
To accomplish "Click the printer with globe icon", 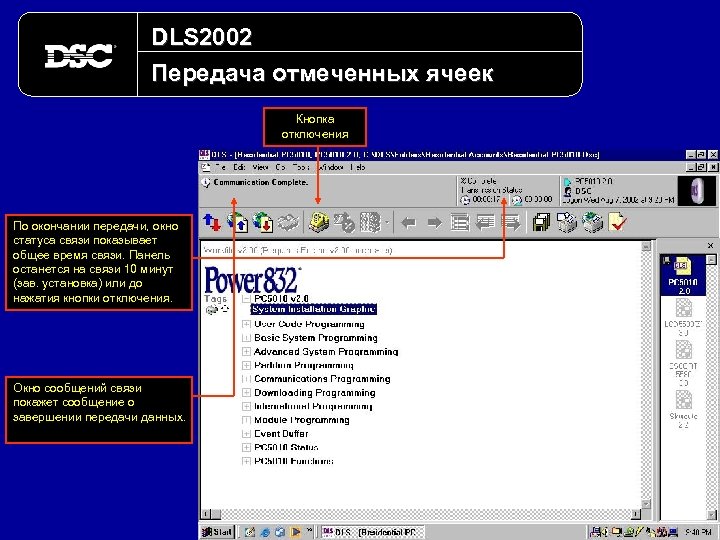I will tap(592, 223).
